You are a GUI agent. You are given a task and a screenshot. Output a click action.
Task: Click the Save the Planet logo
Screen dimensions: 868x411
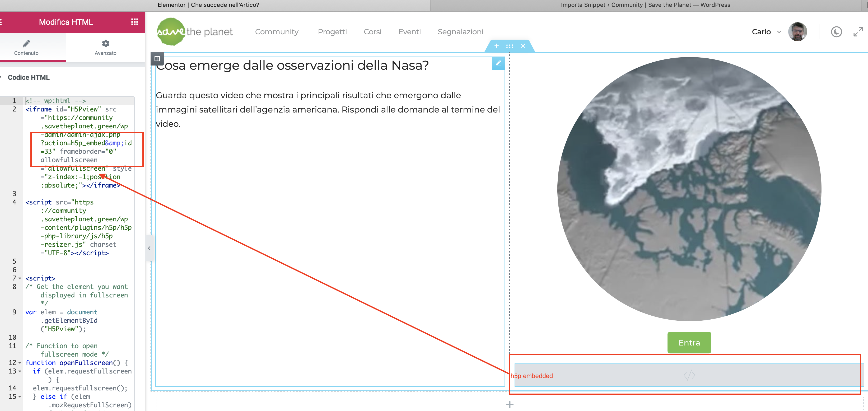click(195, 32)
